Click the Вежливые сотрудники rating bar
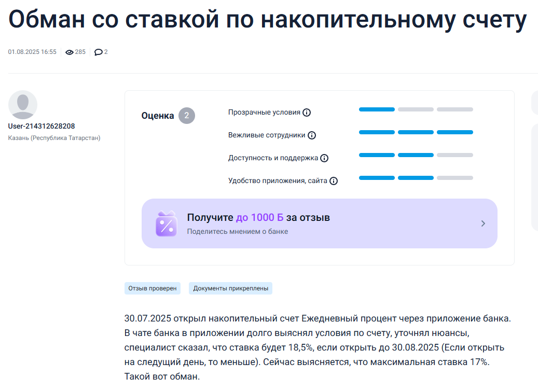 coord(416,132)
